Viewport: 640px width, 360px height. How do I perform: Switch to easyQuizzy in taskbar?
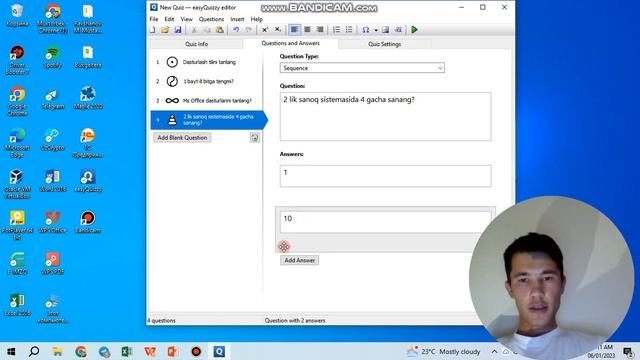(219, 351)
